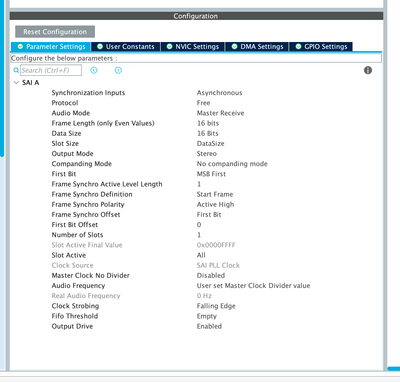Image resolution: width=400 pixels, height=382 pixels.
Task: Go to previous search result arrow
Action: pos(94,70)
